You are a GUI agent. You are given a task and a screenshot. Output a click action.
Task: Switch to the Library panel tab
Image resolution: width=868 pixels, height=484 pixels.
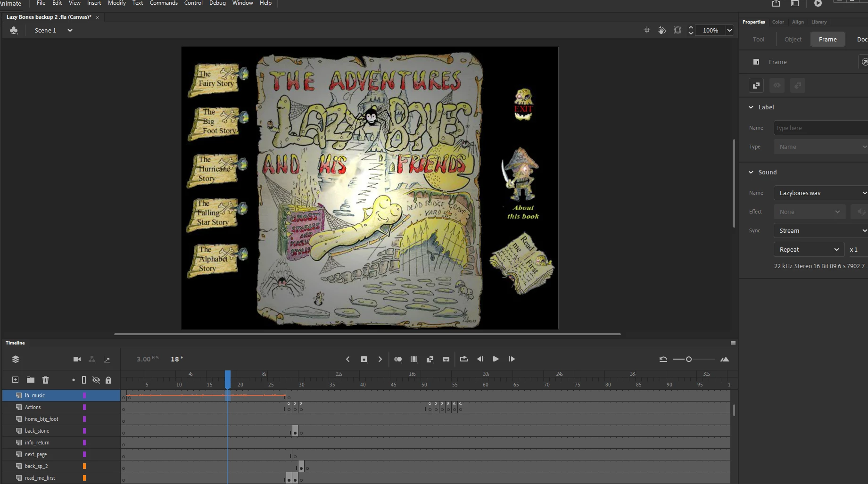pyautogui.click(x=819, y=22)
